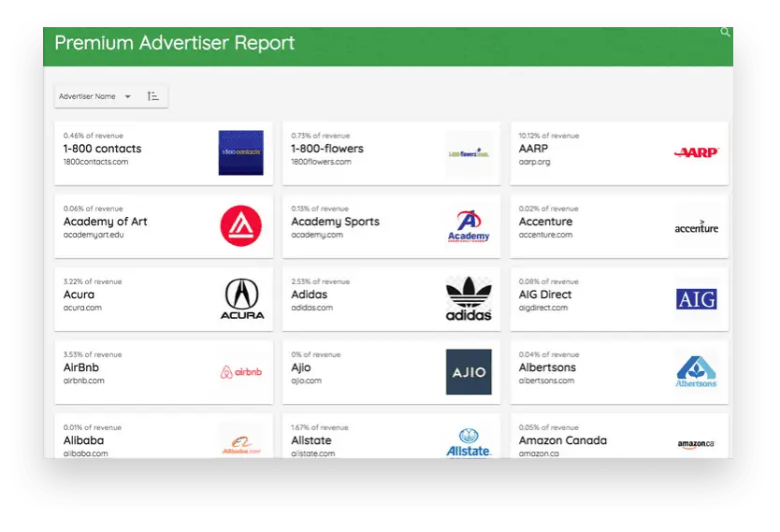Click the amazon.ca logo

[697, 444]
